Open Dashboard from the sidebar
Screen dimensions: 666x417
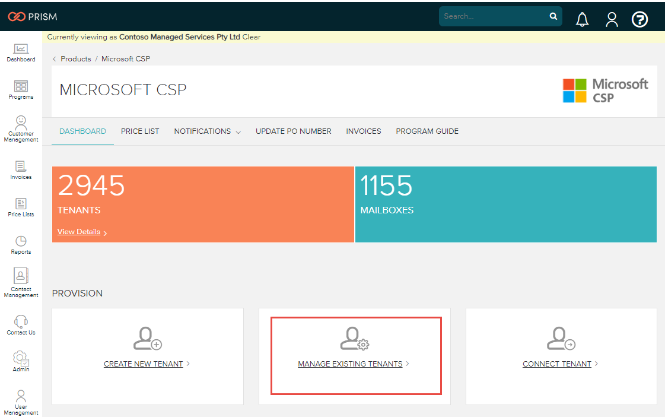click(20, 50)
